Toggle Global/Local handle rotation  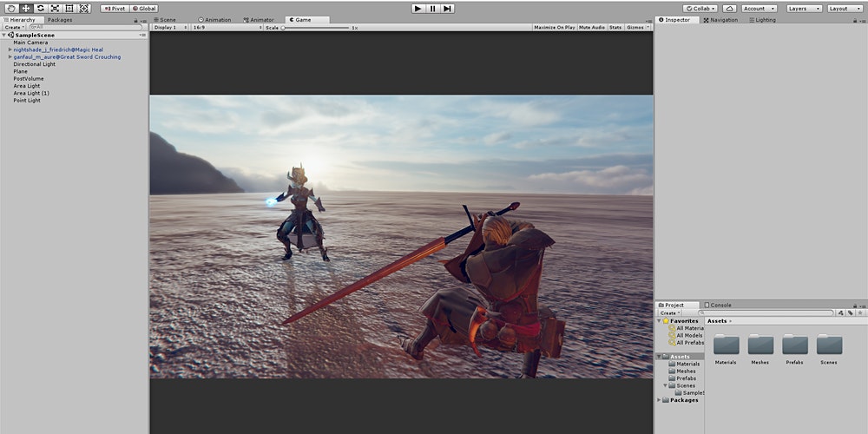tap(144, 9)
